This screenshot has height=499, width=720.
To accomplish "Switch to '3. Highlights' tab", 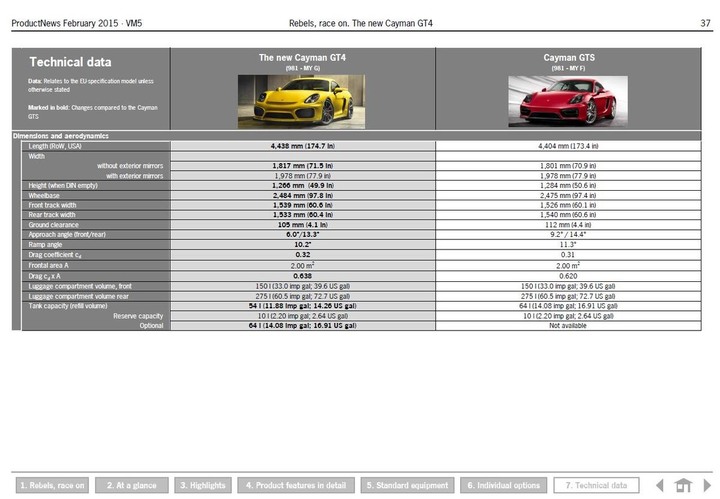I will click(202, 485).
